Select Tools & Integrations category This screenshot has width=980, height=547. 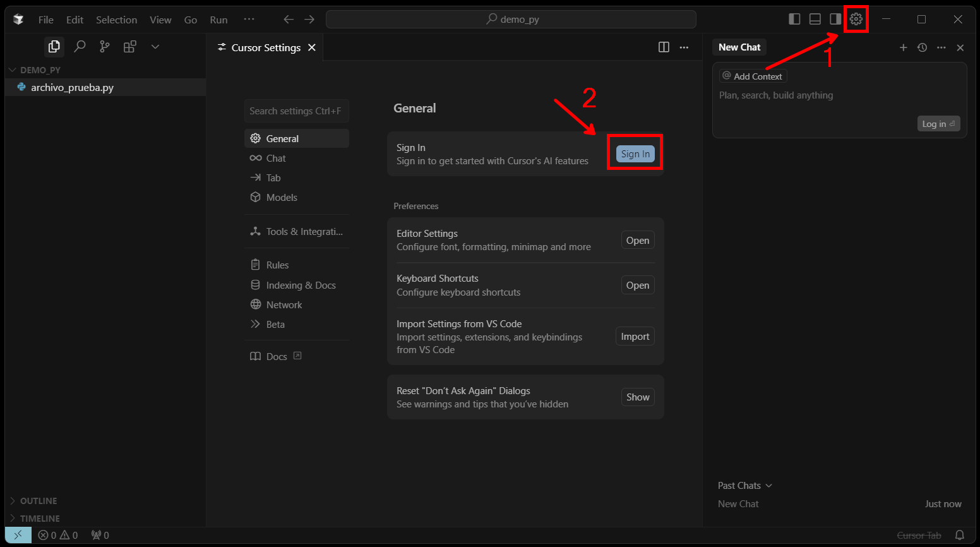(x=296, y=231)
